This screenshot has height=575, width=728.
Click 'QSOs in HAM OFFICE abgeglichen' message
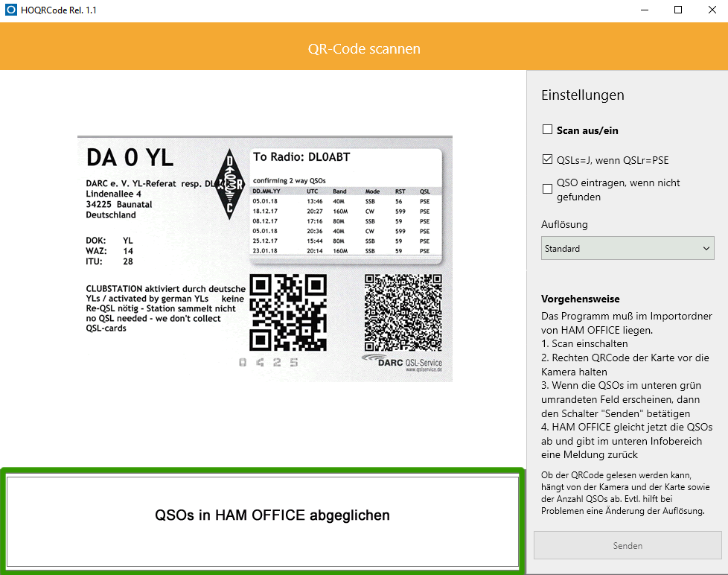[x=272, y=515]
